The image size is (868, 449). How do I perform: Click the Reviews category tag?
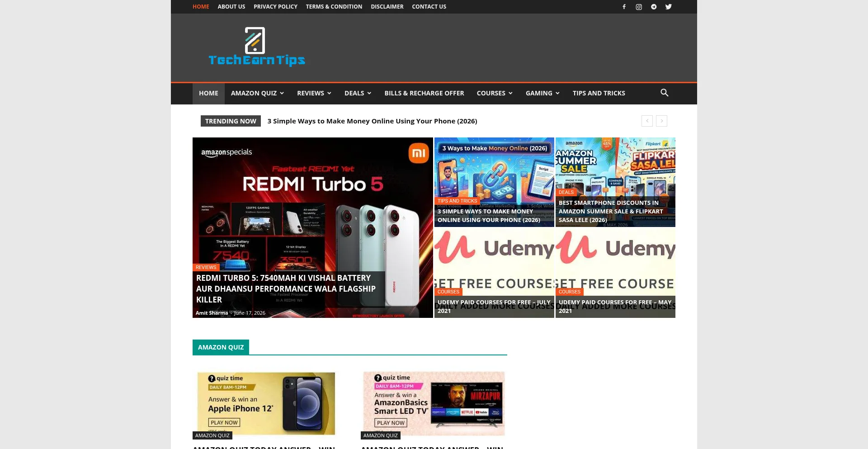click(x=206, y=267)
